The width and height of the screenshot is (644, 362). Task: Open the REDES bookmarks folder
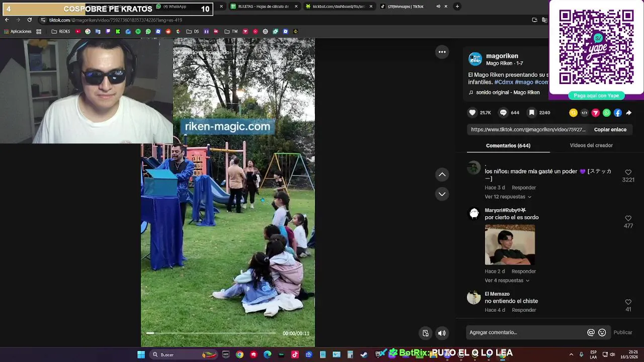point(61,32)
